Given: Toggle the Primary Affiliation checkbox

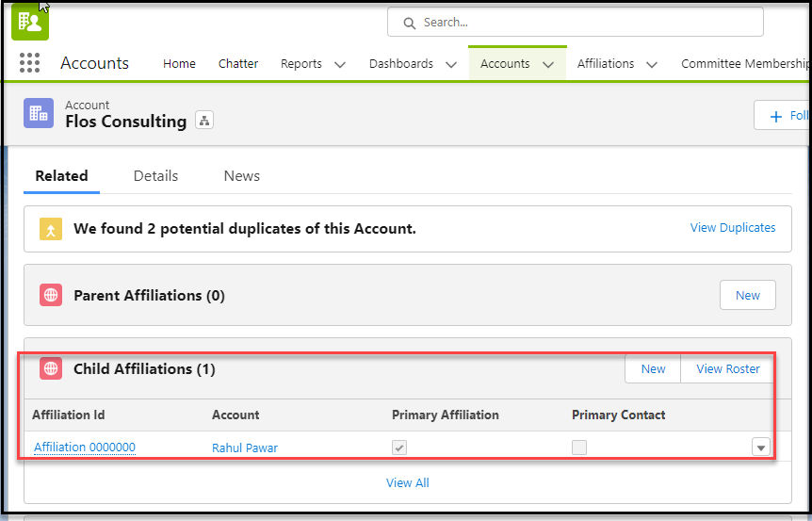Looking at the screenshot, I should click(x=399, y=448).
